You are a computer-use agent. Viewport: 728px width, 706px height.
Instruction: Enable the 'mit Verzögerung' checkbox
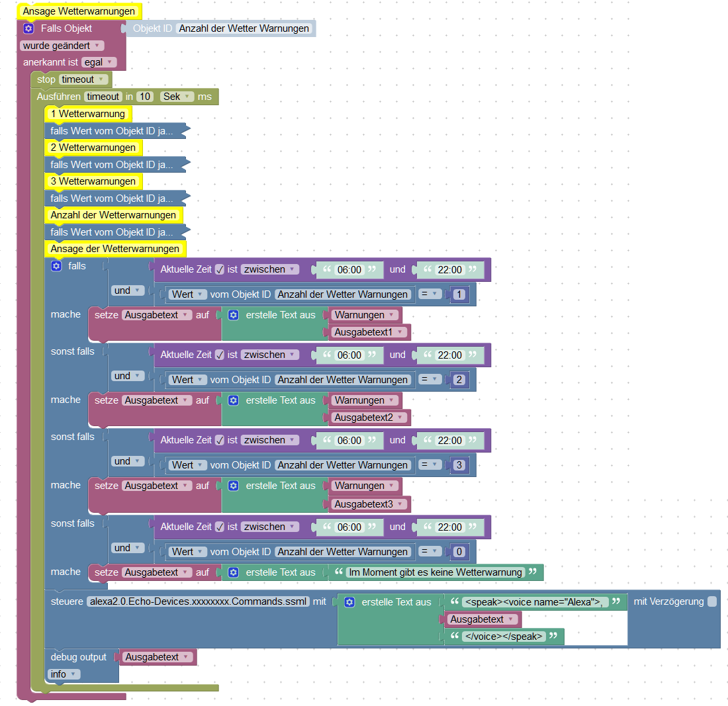coord(711,601)
